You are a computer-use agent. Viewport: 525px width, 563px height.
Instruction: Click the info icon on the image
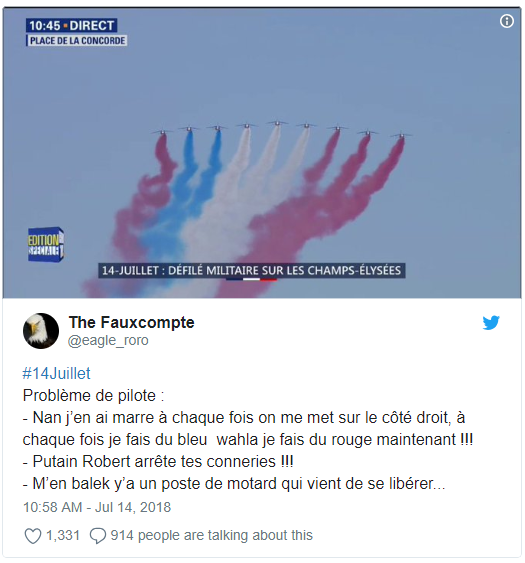(x=506, y=21)
